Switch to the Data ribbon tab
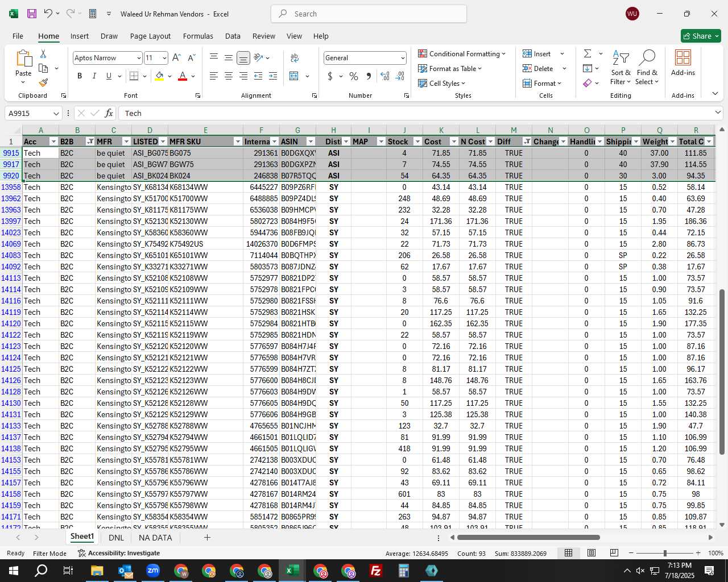 click(x=233, y=36)
